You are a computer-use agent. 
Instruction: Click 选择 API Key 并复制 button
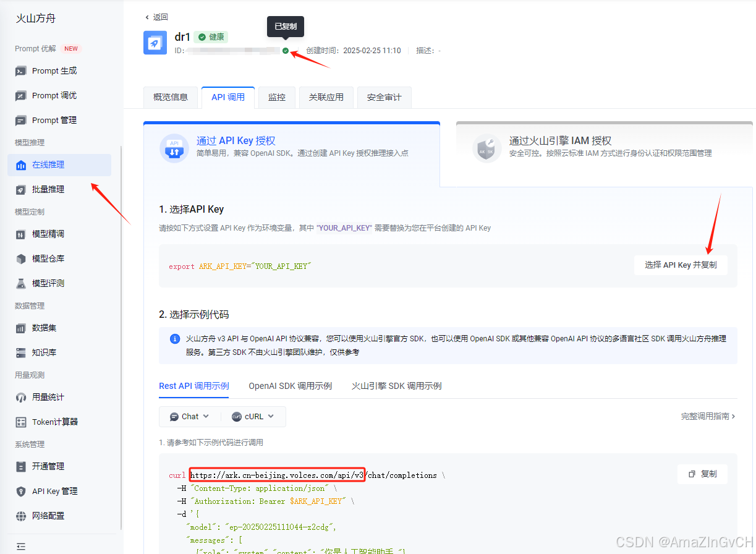click(x=681, y=265)
